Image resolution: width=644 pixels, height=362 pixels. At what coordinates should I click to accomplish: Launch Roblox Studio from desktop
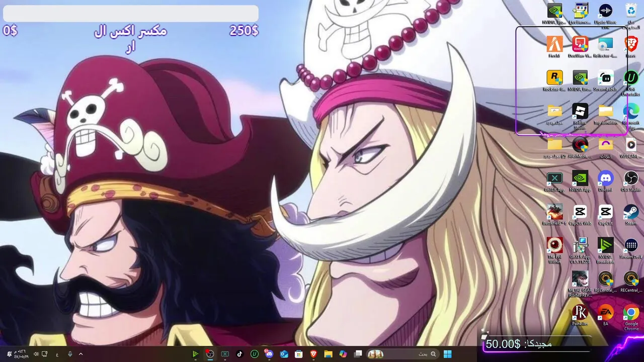pos(580,116)
